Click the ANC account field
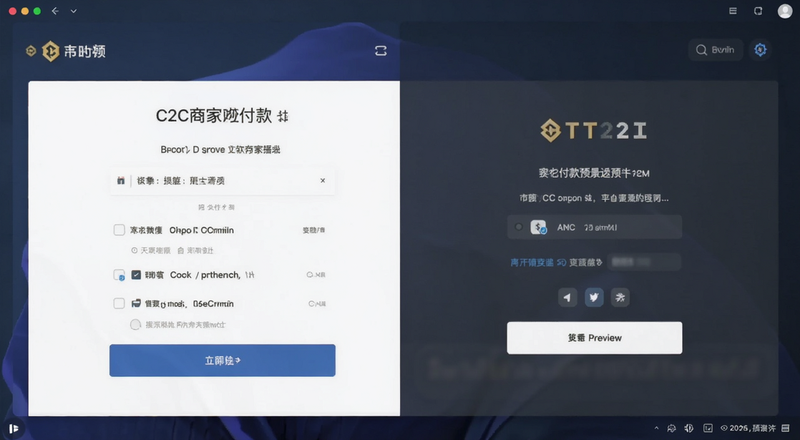Image resolution: width=800 pixels, height=440 pixels. pos(594,227)
